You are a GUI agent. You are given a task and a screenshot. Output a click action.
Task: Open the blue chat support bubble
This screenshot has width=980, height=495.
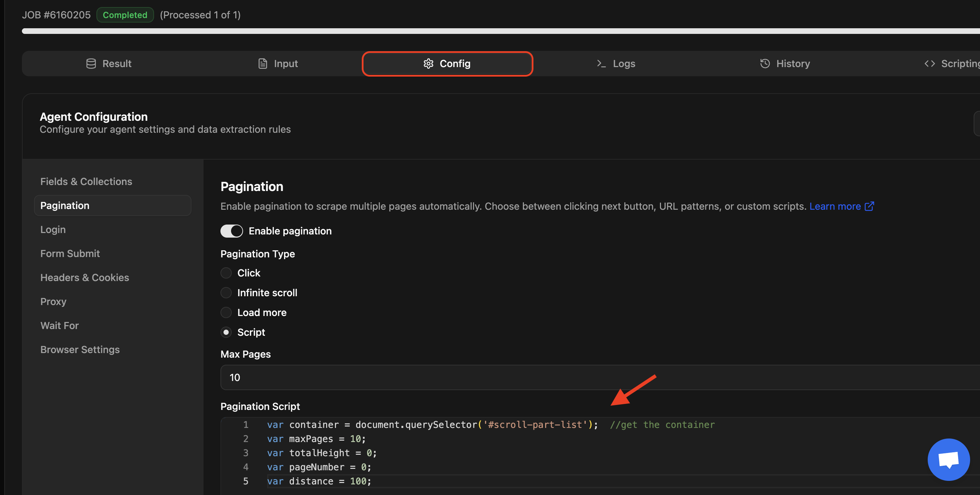point(949,459)
